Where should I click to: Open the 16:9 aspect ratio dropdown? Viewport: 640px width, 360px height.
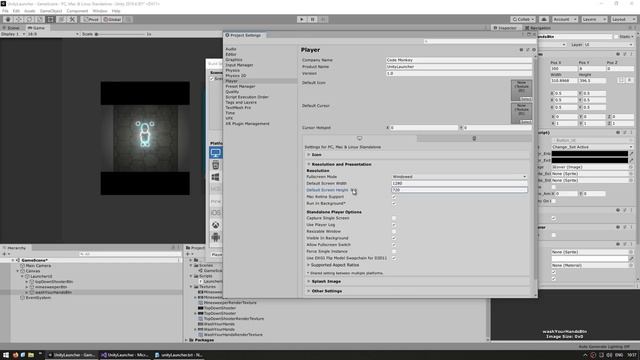(53, 34)
